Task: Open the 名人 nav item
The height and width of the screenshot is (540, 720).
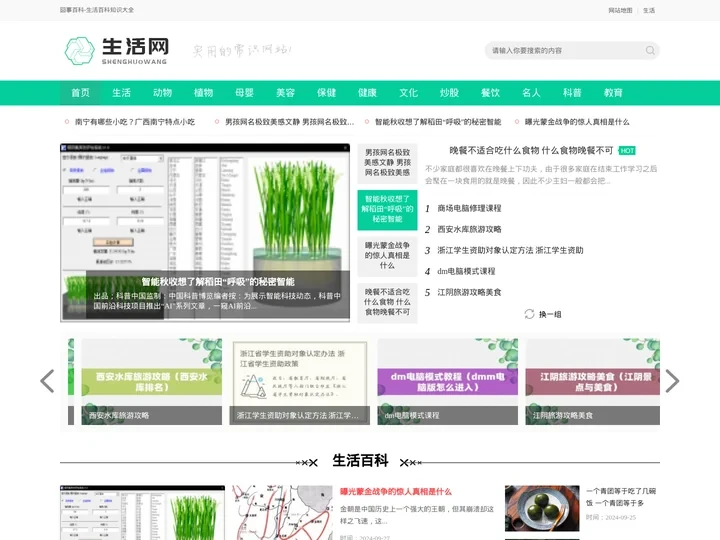Action: [531, 93]
